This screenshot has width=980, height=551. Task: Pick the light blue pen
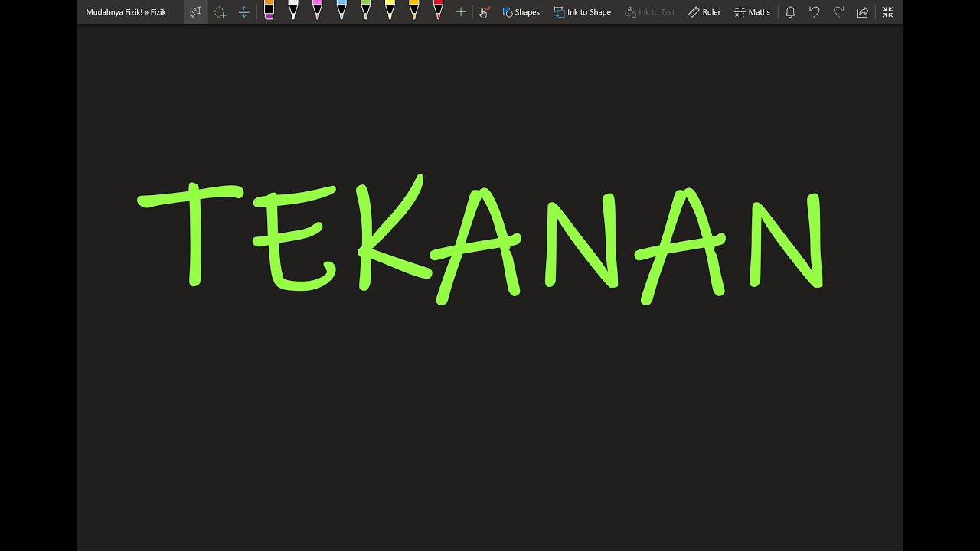(341, 11)
